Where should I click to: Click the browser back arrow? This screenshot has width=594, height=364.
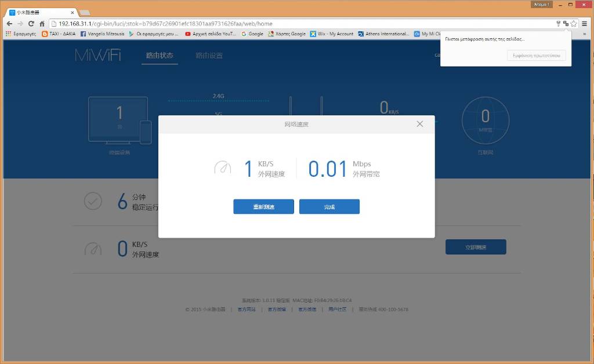9,24
